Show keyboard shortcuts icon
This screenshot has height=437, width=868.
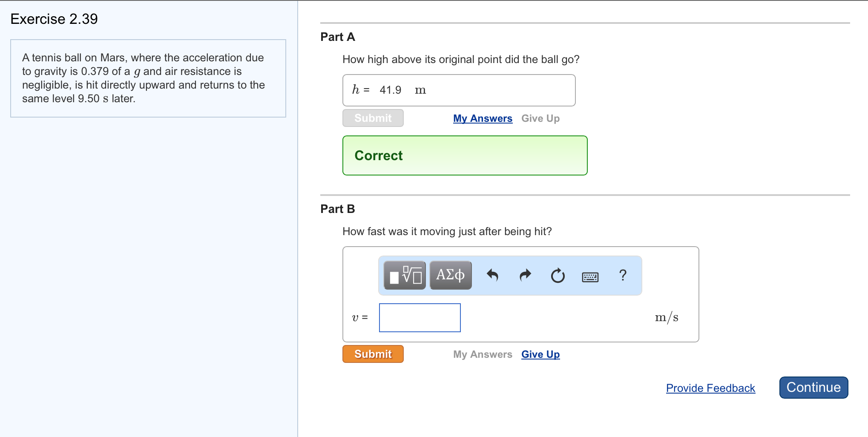(590, 277)
